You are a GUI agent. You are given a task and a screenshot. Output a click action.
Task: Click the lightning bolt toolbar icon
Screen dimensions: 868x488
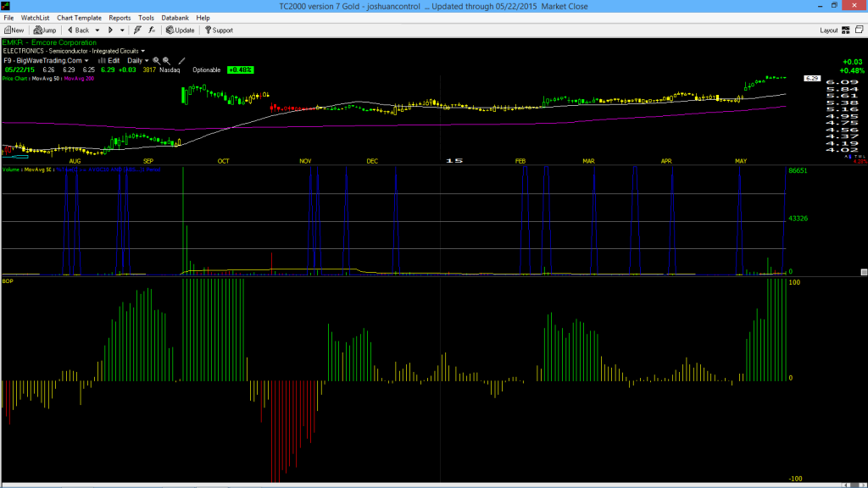coord(137,30)
